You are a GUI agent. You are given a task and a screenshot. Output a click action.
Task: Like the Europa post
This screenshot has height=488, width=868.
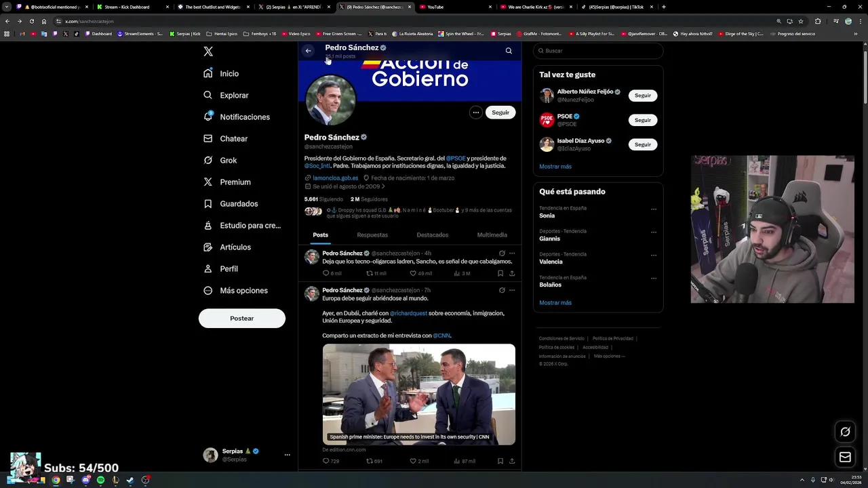(x=413, y=461)
